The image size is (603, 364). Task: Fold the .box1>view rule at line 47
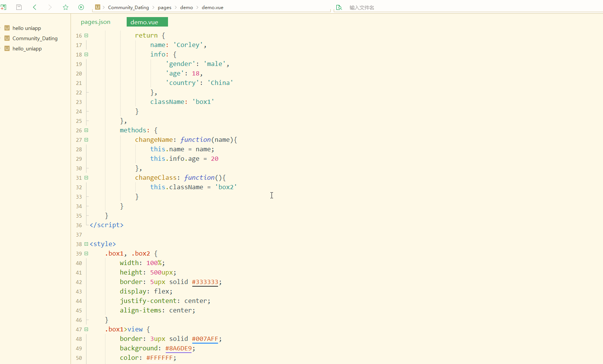(x=86, y=329)
